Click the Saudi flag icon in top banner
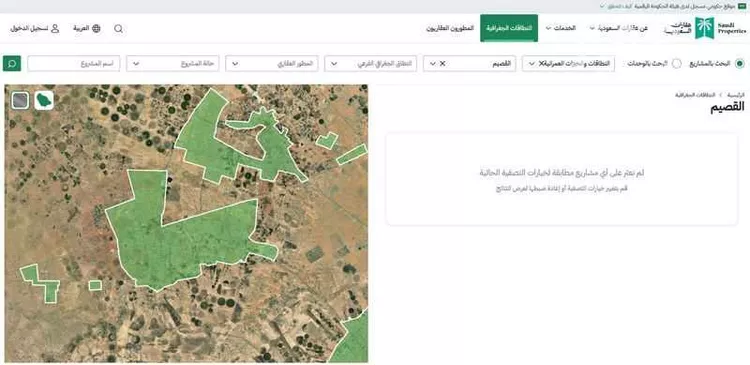 [742, 6]
